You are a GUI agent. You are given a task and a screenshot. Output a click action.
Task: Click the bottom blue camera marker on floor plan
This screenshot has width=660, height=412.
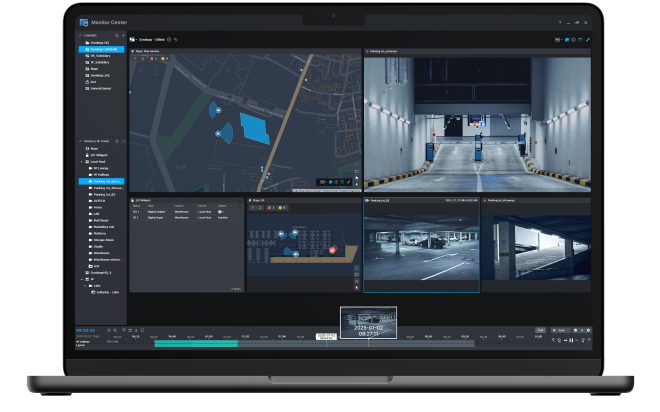click(295, 254)
